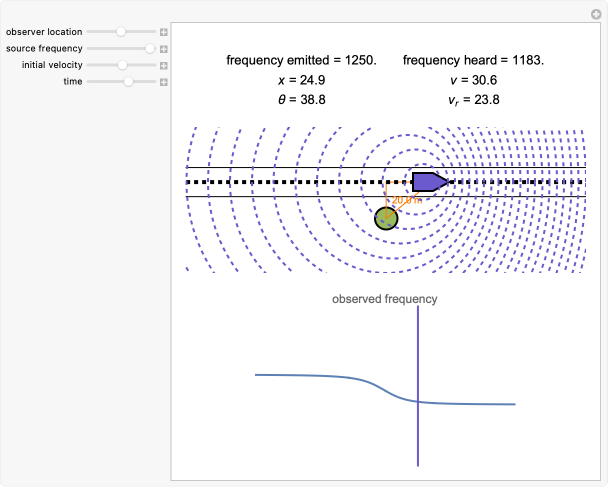
Task: Click the "observer location" label
Action: (43, 32)
